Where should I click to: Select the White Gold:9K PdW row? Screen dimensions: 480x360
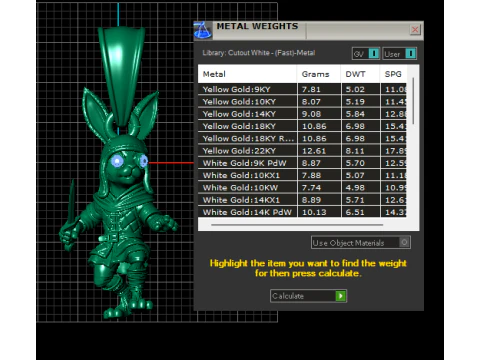point(302,163)
